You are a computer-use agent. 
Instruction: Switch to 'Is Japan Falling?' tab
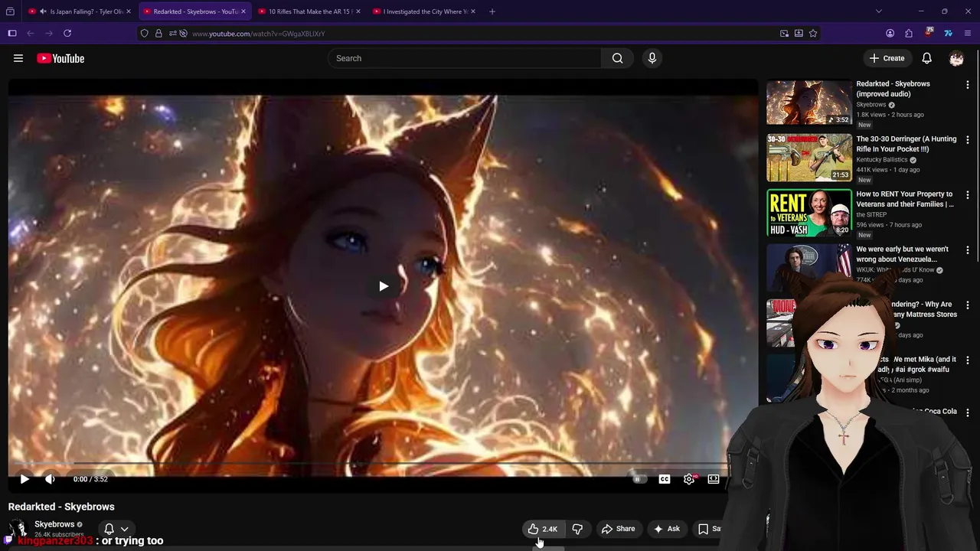(x=79, y=11)
